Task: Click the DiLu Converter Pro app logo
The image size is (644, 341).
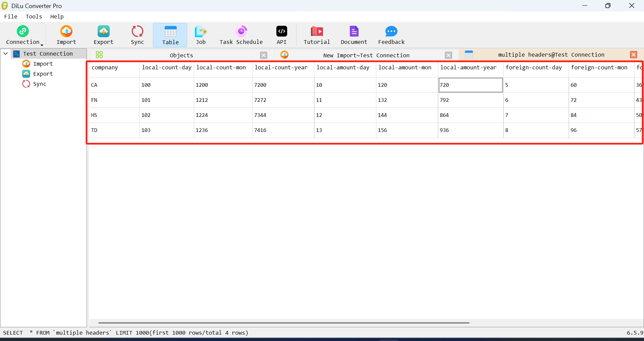Action: [x=5, y=6]
